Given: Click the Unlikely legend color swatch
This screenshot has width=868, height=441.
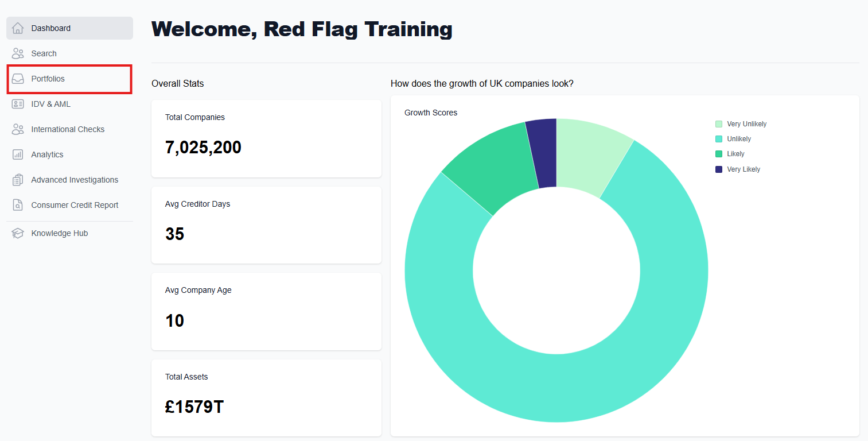Looking at the screenshot, I should 719,139.
